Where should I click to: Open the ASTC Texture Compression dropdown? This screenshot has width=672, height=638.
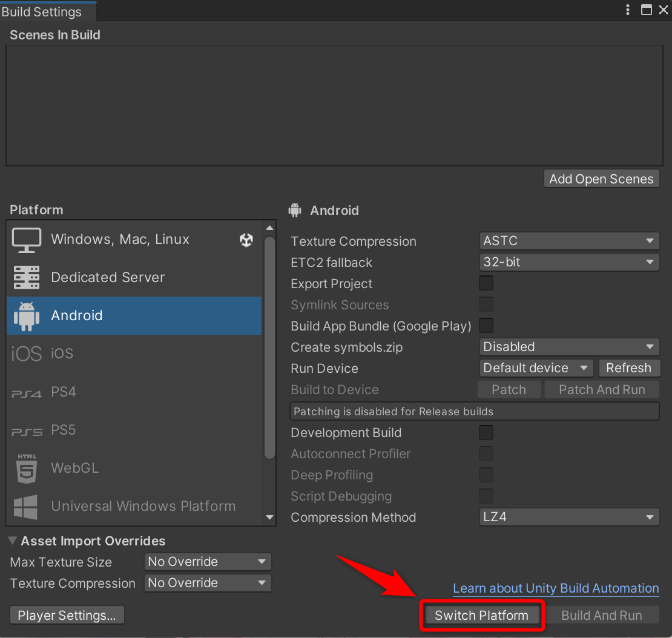(x=569, y=241)
